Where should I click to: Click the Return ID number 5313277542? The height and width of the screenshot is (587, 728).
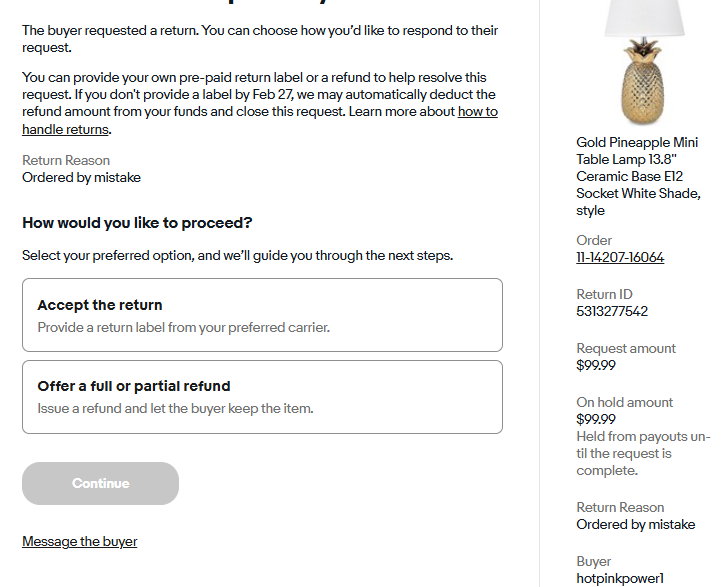coord(612,312)
